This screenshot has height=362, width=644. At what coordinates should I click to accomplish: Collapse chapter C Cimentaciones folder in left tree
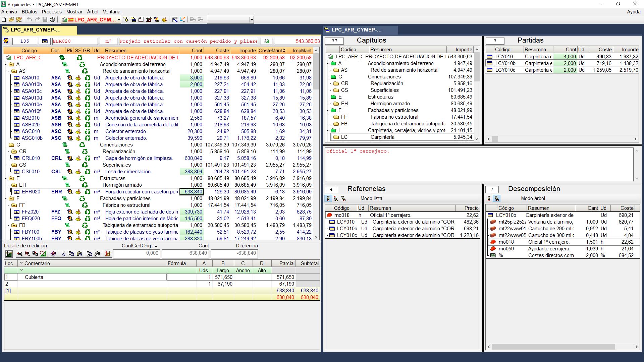pyautogui.click(x=11, y=145)
